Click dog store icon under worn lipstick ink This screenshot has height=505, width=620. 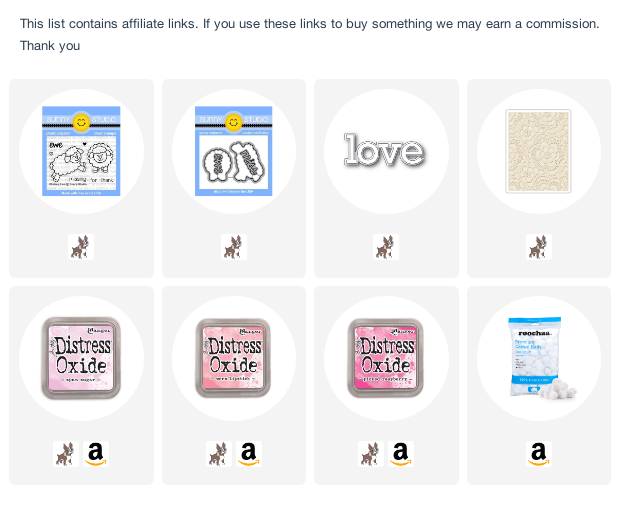tap(219, 454)
